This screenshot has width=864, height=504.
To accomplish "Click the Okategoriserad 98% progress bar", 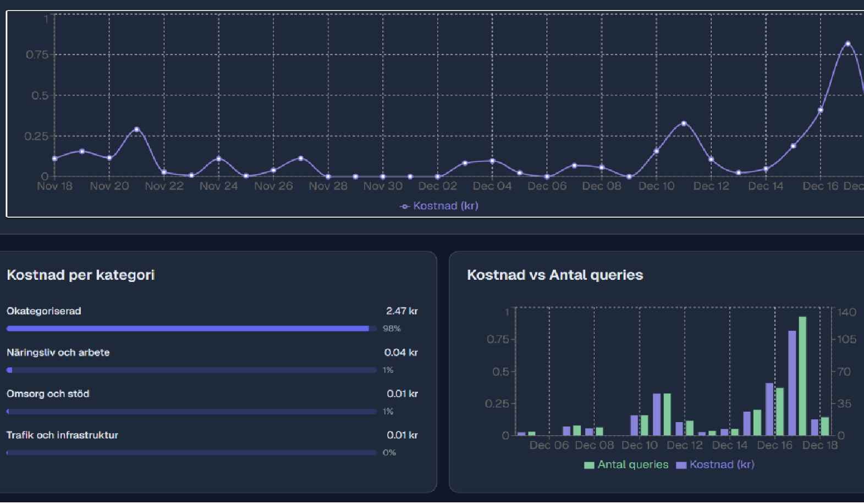I will (x=188, y=329).
